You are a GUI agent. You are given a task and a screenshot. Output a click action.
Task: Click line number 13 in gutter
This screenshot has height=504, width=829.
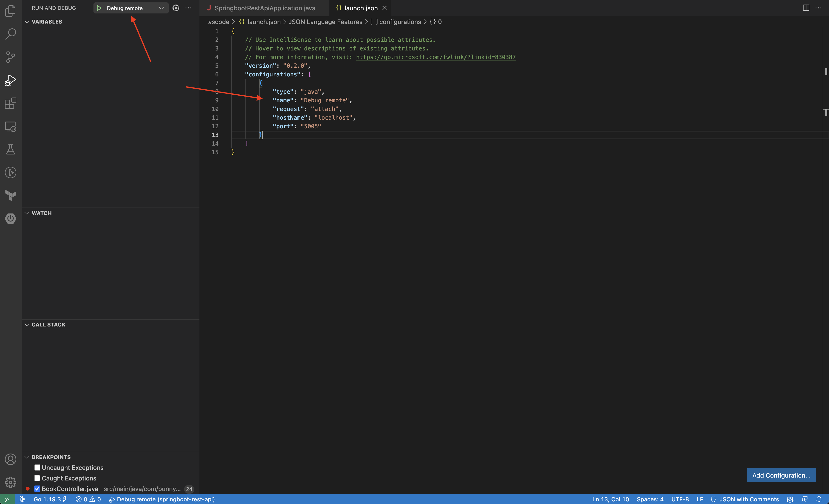coord(215,135)
